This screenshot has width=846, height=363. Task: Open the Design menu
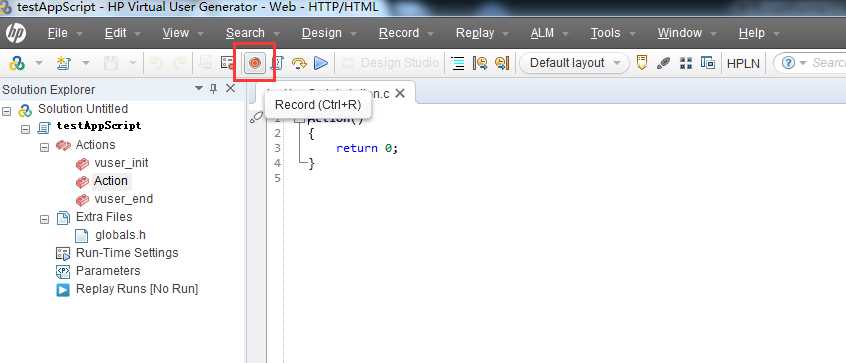[x=322, y=33]
